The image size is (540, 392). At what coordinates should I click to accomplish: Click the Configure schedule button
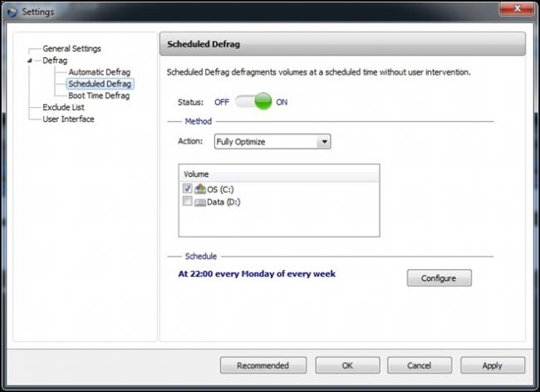pyautogui.click(x=439, y=277)
